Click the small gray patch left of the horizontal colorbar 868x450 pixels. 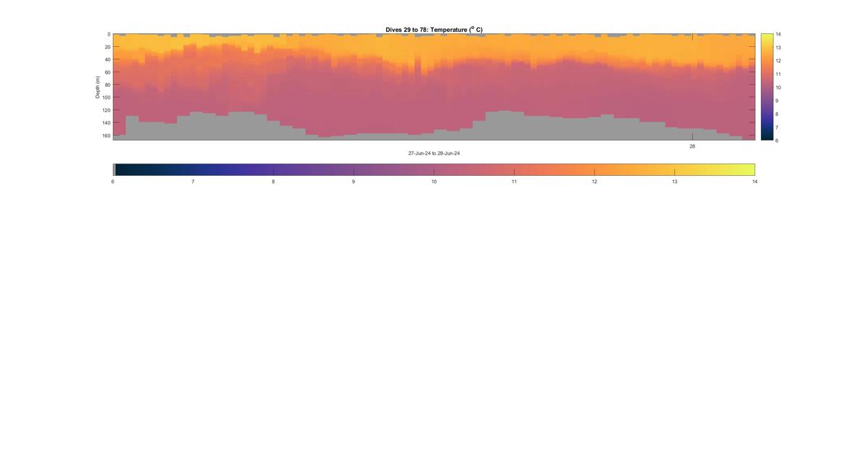(x=114, y=169)
